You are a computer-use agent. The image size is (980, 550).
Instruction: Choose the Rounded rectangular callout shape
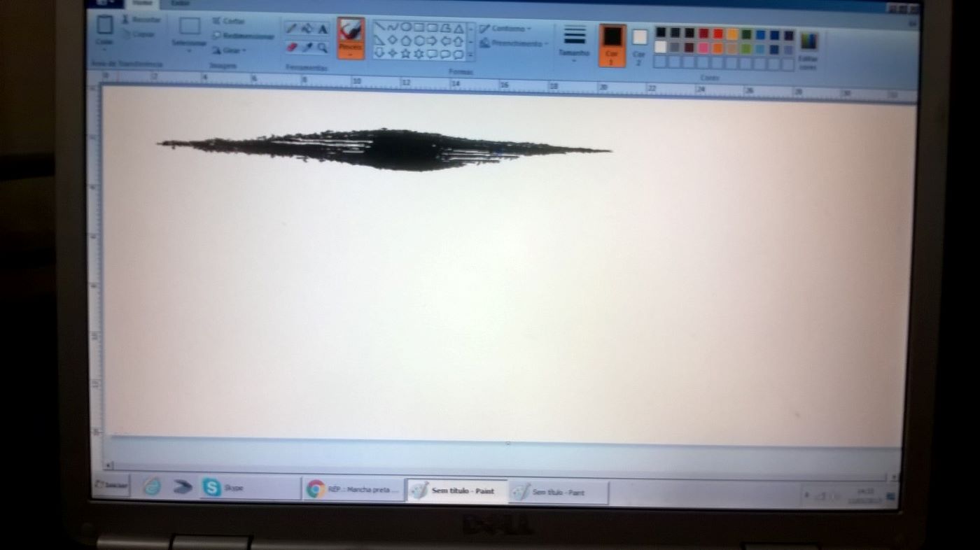432,54
